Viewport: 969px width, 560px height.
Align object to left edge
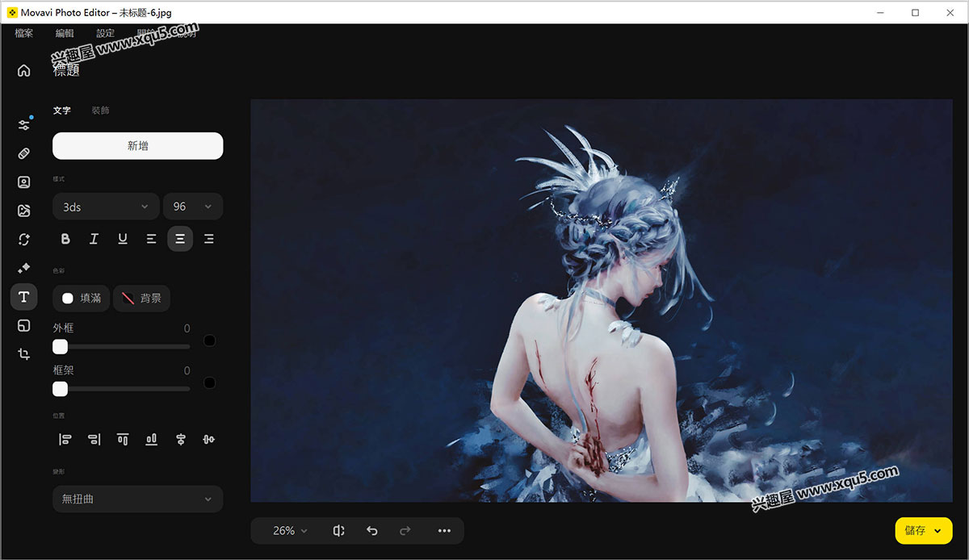click(65, 440)
